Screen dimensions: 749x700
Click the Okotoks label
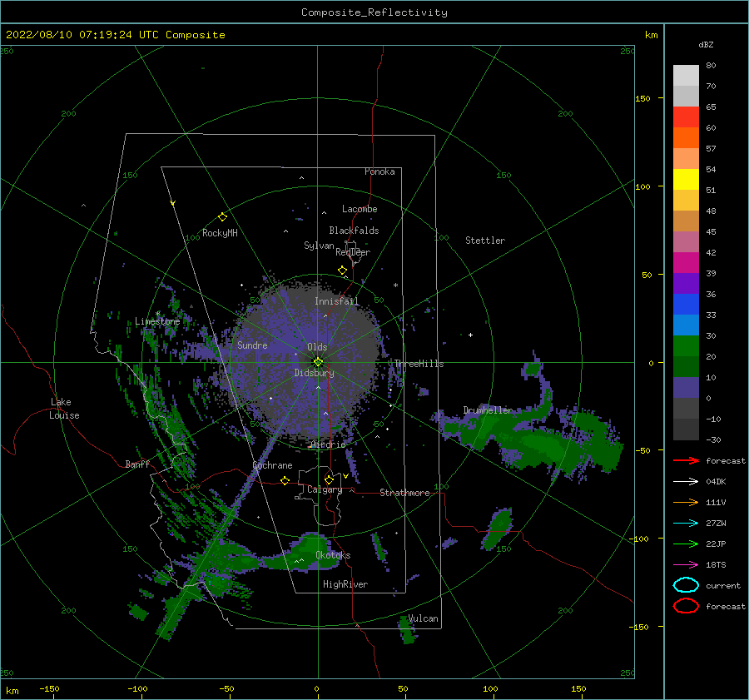pyautogui.click(x=333, y=555)
